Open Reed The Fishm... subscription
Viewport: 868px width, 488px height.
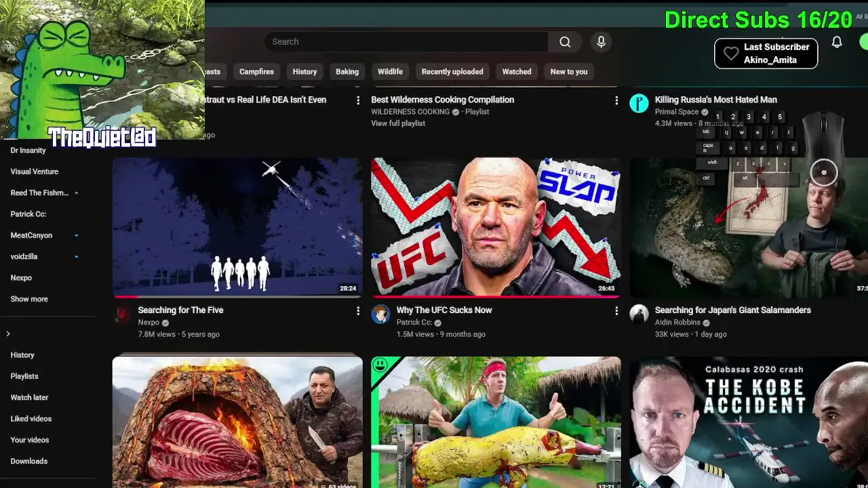(39, 193)
